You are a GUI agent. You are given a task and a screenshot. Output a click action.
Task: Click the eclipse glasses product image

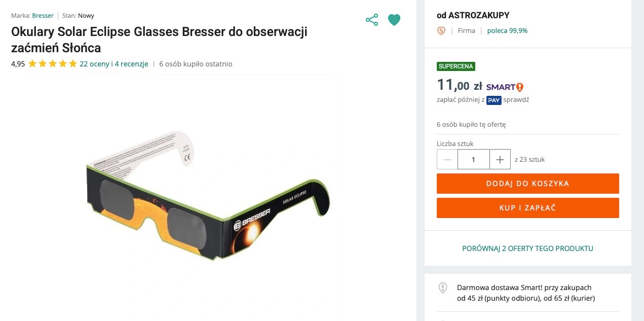pos(209,194)
